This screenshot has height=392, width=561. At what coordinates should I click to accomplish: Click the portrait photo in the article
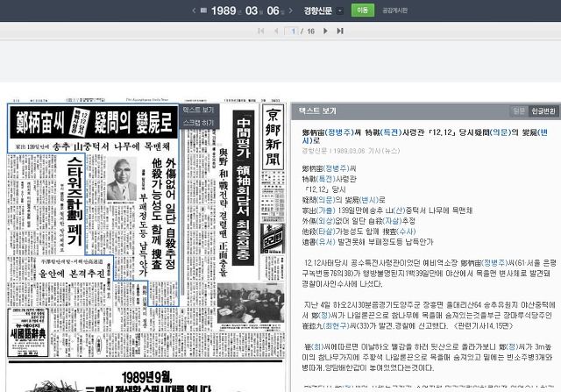122,180
